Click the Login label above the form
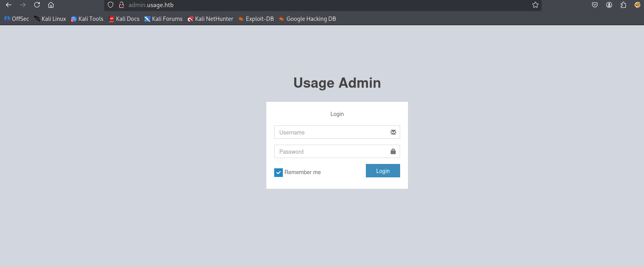Image resolution: width=644 pixels, height=267 pixels. (337, 114)
